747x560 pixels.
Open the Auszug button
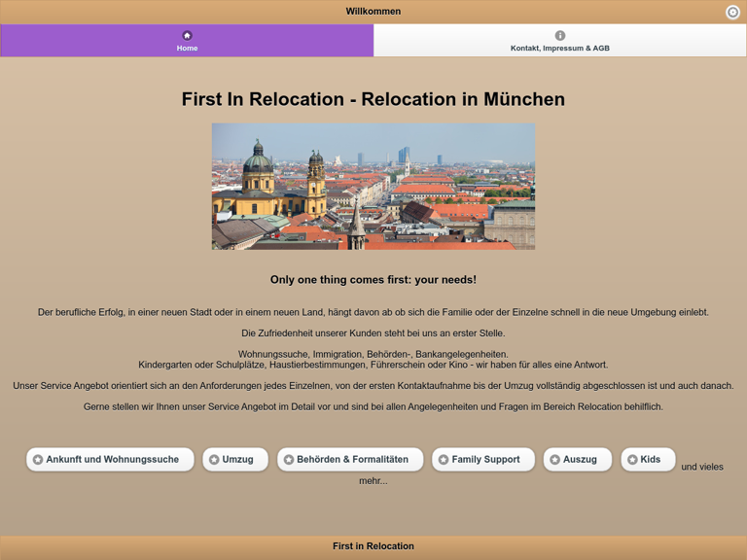[578, 460]
